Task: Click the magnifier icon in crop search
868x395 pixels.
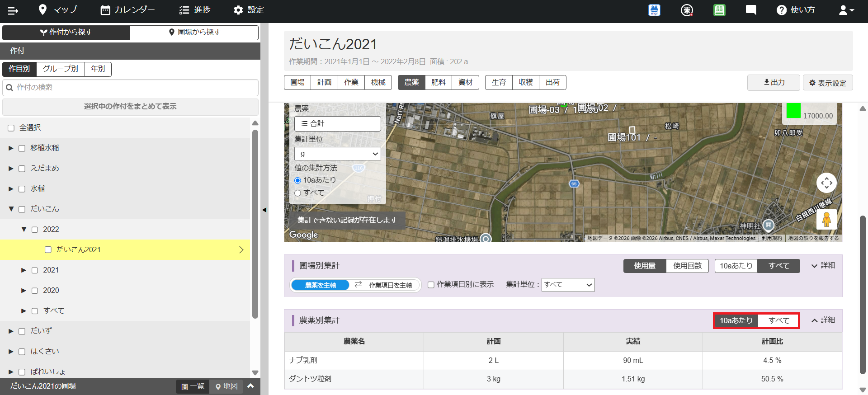Action: pyautogui.click(x=9, y=88)
